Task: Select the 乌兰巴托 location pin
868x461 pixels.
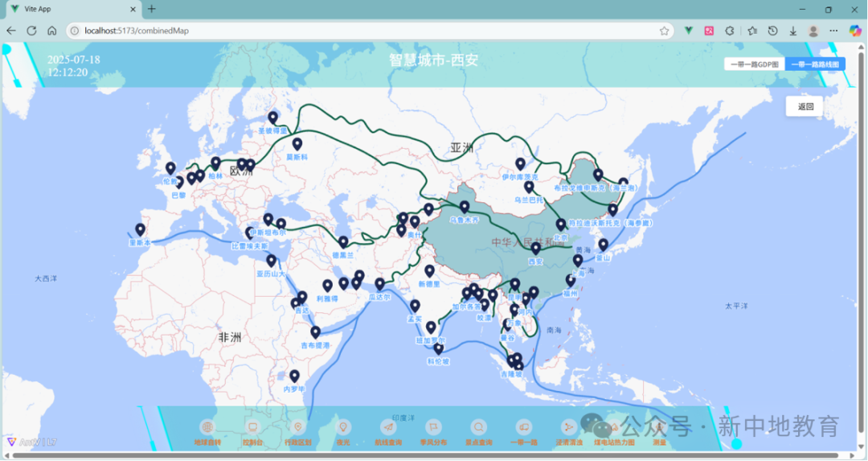Action: (x=529, y=187)
